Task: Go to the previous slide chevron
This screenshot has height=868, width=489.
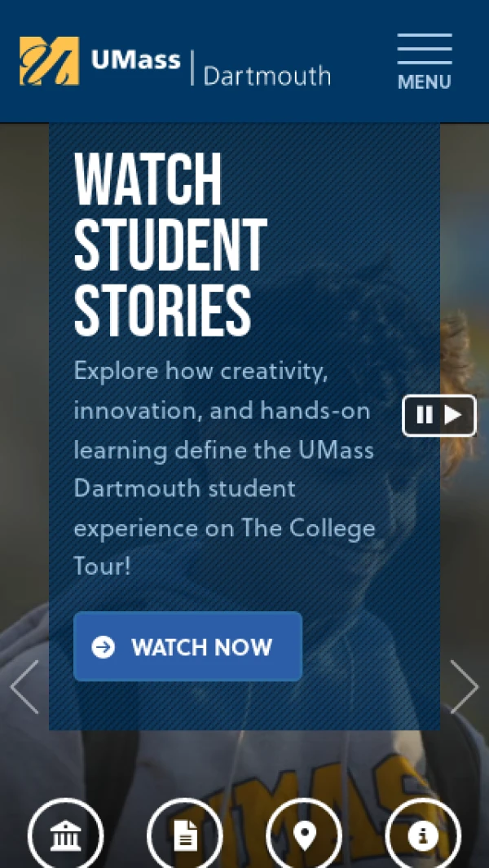Action: (24, 686)
